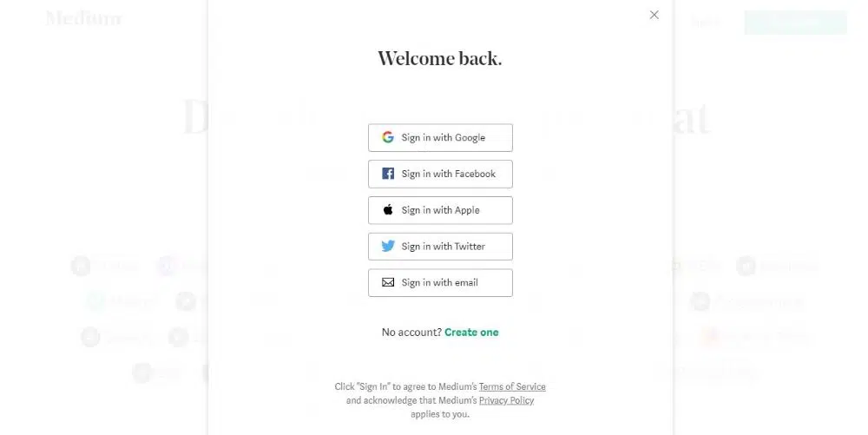Follow the Create one link
Image resolution: width=868 pixels, height=435 pixels.
[x=471, y=332]
